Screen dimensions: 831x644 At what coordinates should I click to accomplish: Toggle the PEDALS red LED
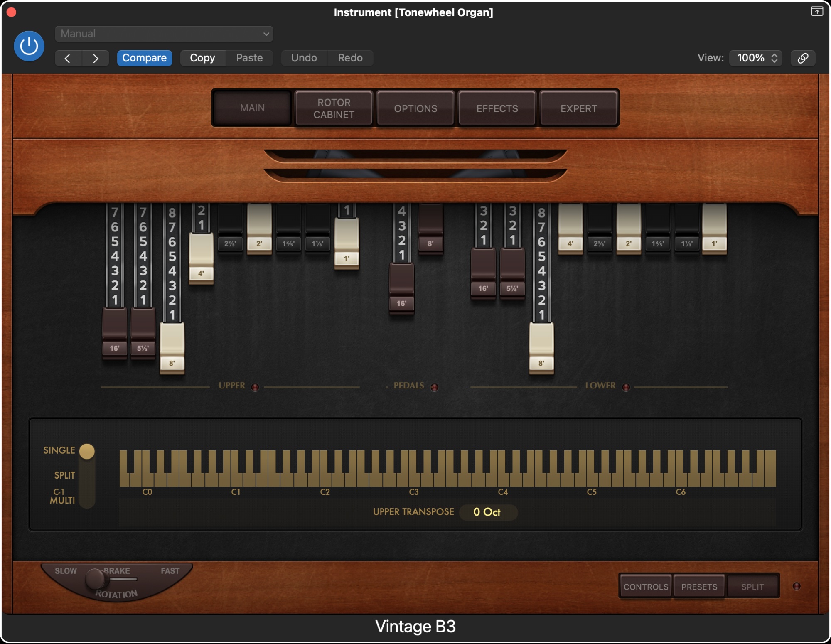(x=434, y=387)
